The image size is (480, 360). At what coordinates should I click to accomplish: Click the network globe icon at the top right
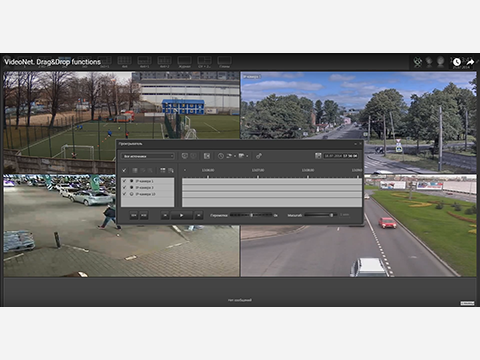click(417, 62)
